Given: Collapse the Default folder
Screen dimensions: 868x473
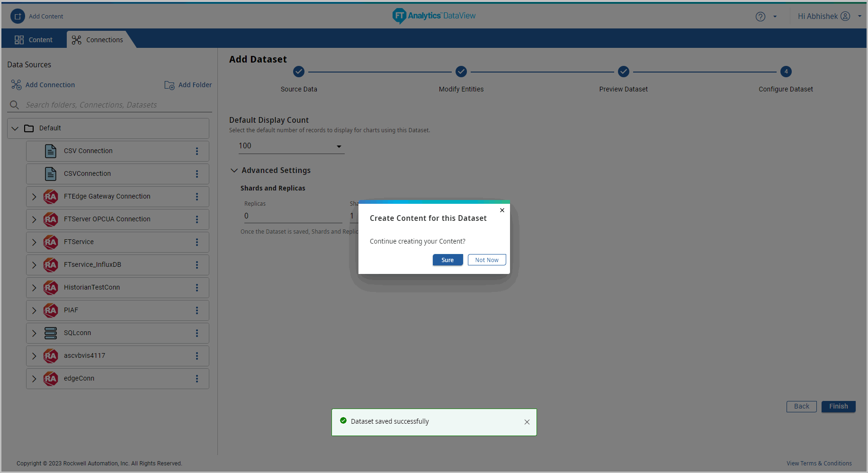Looking at the screenshot, I should (x=15, y=128).
